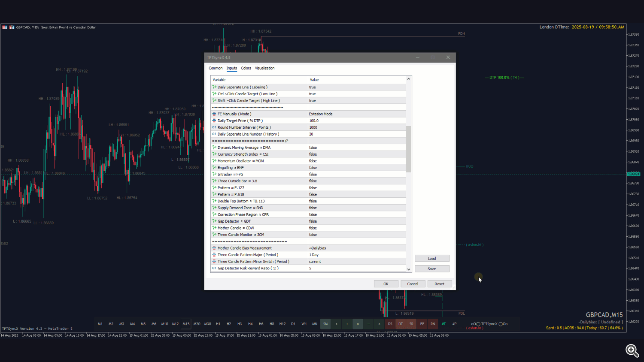The height and width of the screenshot is (362, 644).
Task: Switch chart to H1 timeframe
Action: pos(218,324)
